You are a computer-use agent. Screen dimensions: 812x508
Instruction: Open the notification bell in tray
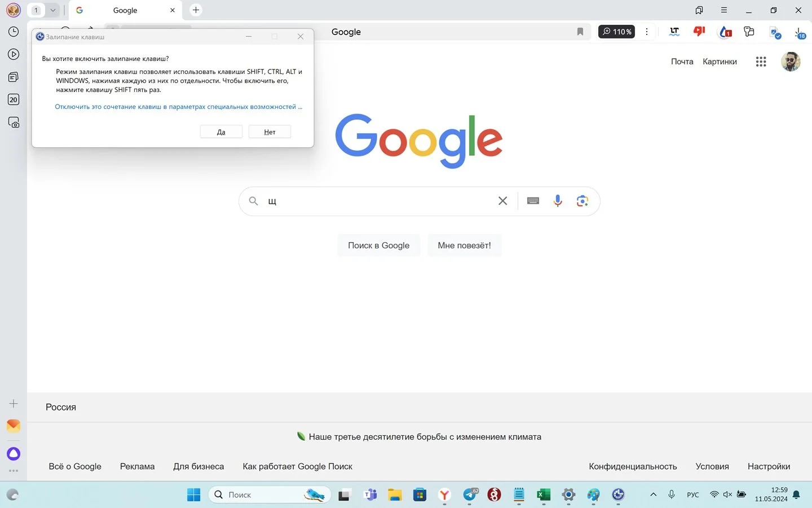tap(796, 495)
